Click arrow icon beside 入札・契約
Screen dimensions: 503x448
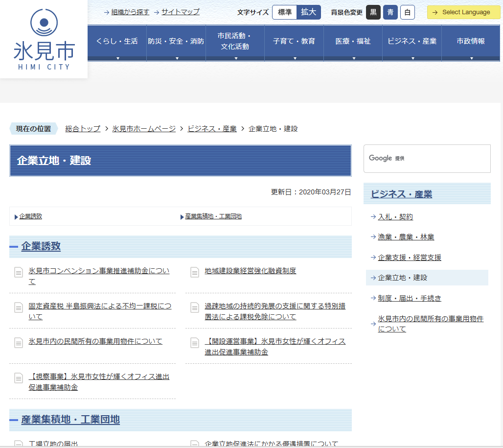tap(373, 216)
